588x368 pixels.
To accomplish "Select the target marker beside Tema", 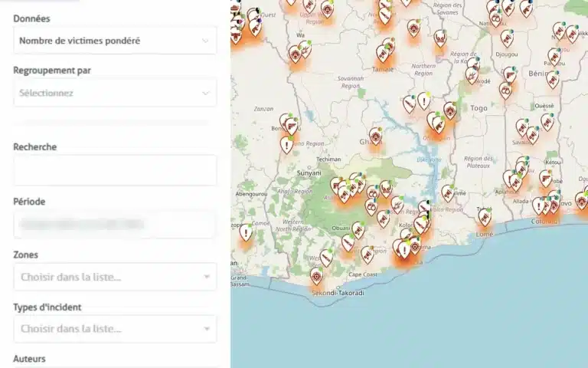I will [415, 247].
